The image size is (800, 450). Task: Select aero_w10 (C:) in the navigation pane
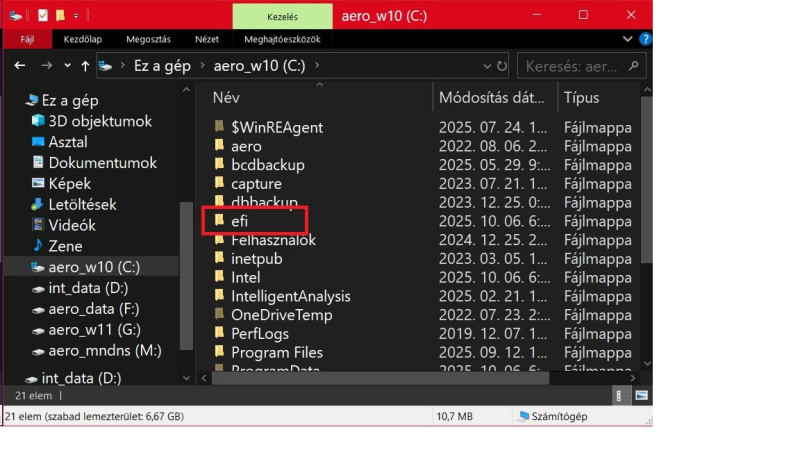pyautogui.click(x=92, y=267)
